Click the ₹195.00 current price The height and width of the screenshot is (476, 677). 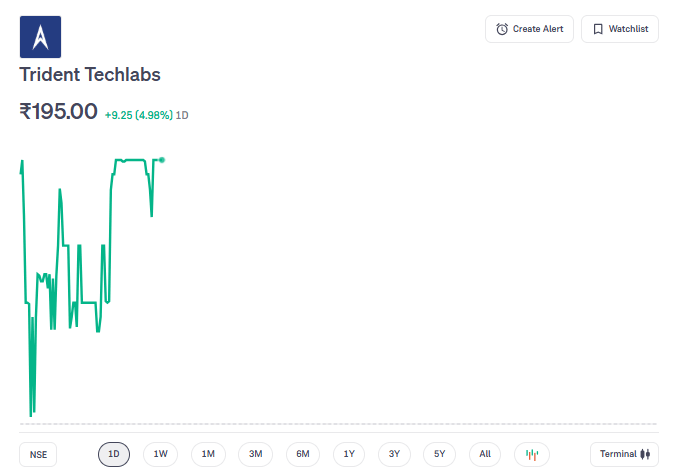[58, 111]
